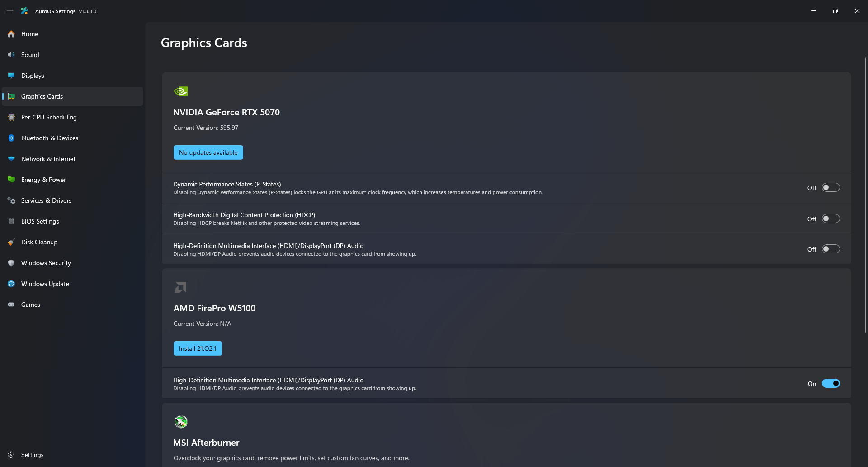
Task: Click the Energy & Power battery icon
Action: [11, 180]
